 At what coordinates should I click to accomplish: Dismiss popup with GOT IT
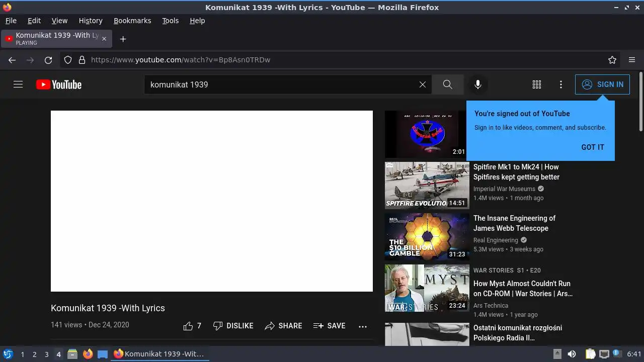tap(593, 147)
